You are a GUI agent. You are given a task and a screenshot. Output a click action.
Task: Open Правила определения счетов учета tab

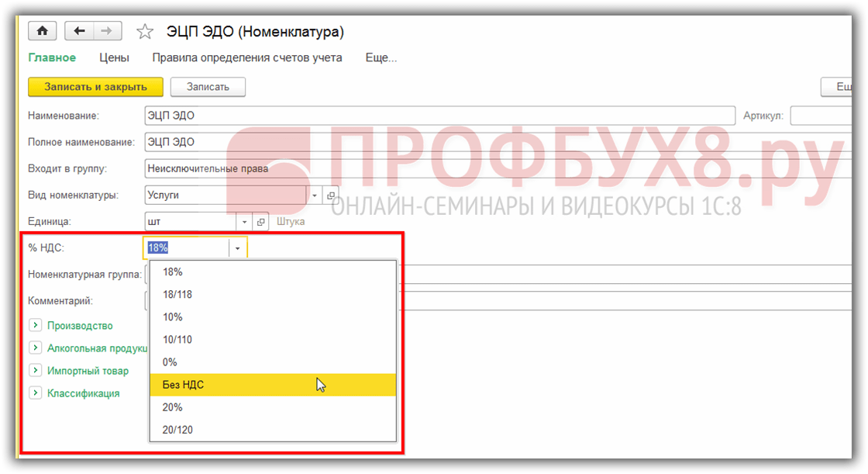click(246, 57)
